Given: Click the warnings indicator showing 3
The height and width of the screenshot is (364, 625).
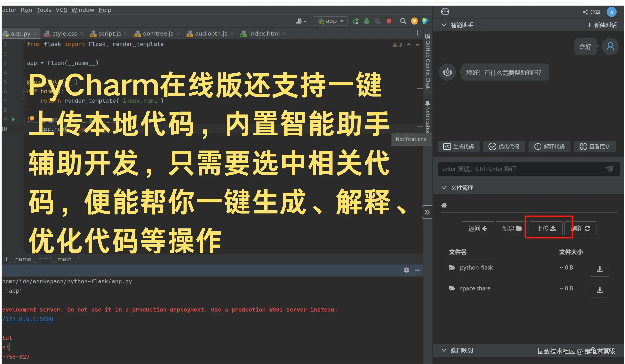Looking at the screenshot, I should [x=397, y=45].
